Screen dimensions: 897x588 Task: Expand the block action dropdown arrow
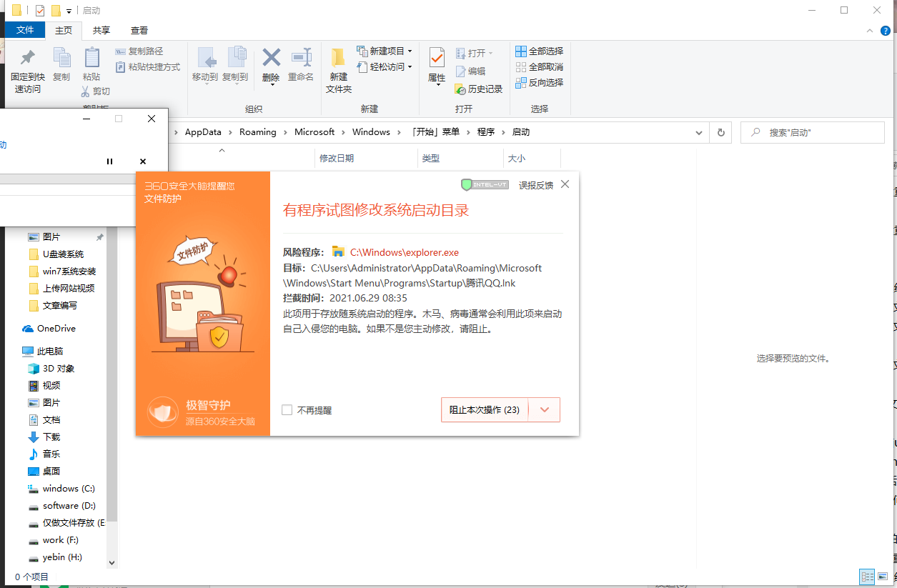click(x=545, y=410)
